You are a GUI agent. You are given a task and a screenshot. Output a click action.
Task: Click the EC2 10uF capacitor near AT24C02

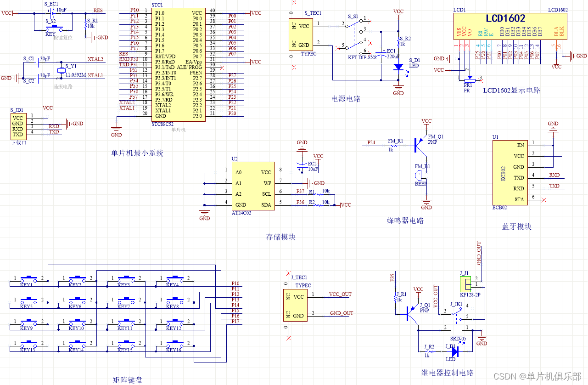click(302, 166)
